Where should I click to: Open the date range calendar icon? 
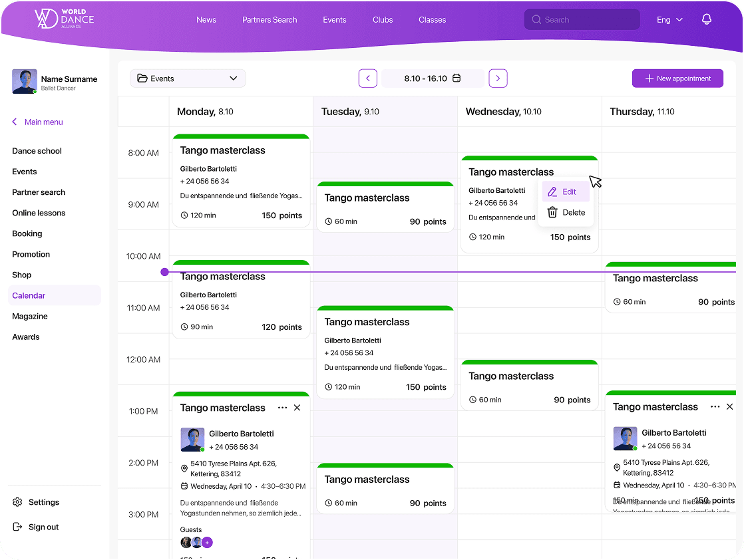(457, 78)
